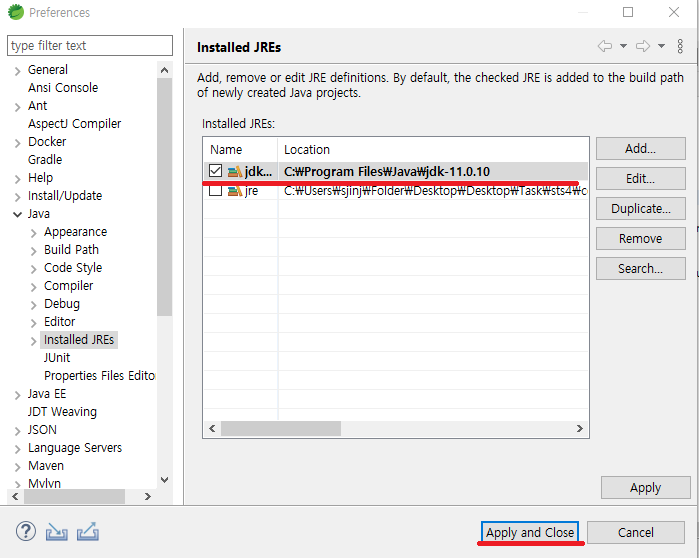The width and height of the screenshot is (699, 558).
Task: Collapse the Java tree node
Action: pyautogui.click(x=17, y=215)
